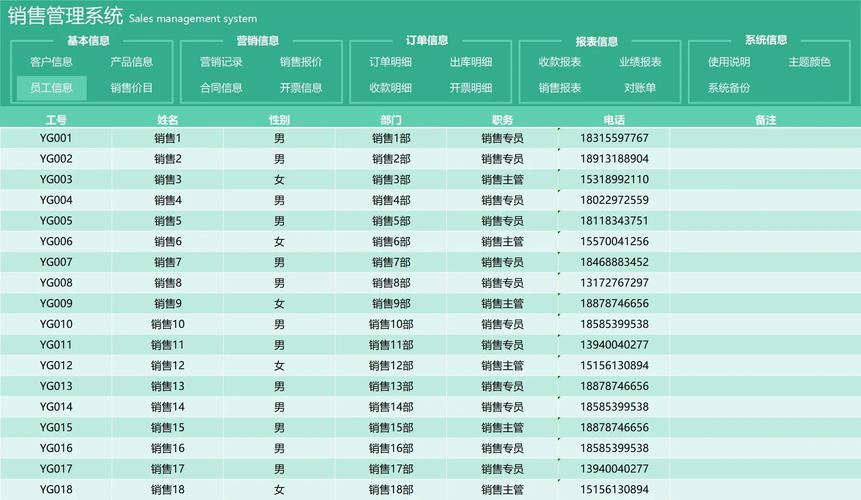This screenshot has width=861, height=500.
Task: Open 合同信息 page
Action: pyautogui.click(x=221, y=88)
